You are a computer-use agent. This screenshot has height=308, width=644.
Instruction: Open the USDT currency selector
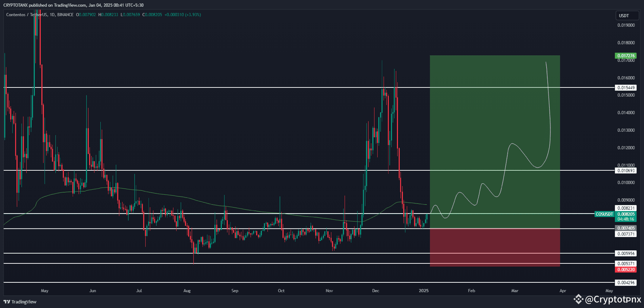[627, 16]
